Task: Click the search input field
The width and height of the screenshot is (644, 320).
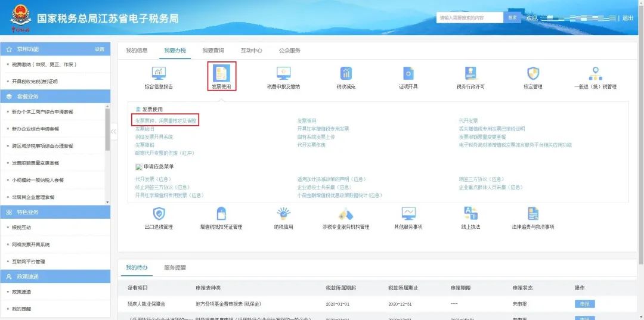Action: click(469, 18)
